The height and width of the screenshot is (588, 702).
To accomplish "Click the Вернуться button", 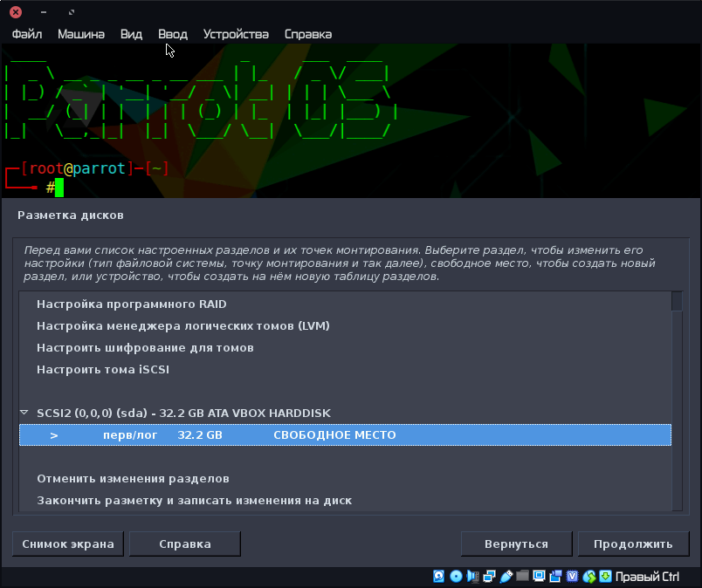I will tap(517, 544).
